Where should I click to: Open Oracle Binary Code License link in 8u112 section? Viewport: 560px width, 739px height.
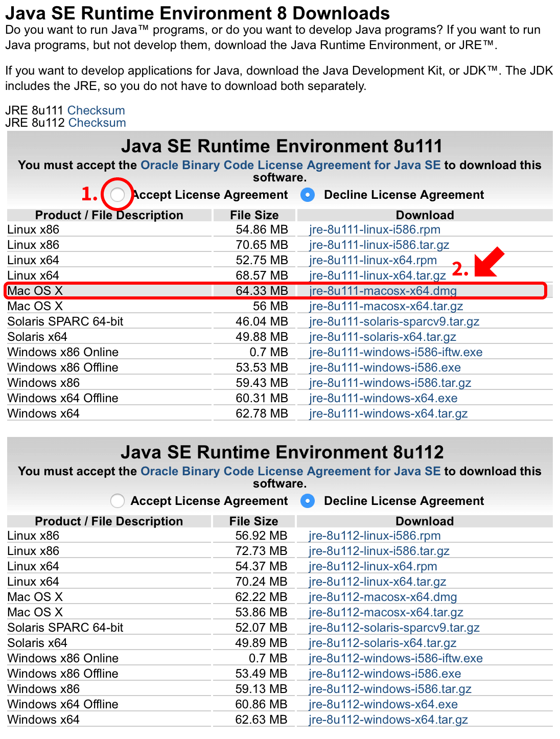(290, 471)
